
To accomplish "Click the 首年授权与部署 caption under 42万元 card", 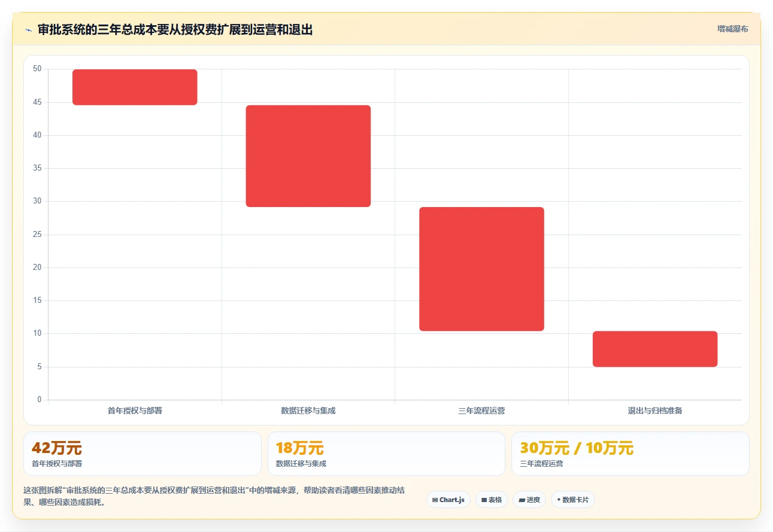I will tap(57, 464).
